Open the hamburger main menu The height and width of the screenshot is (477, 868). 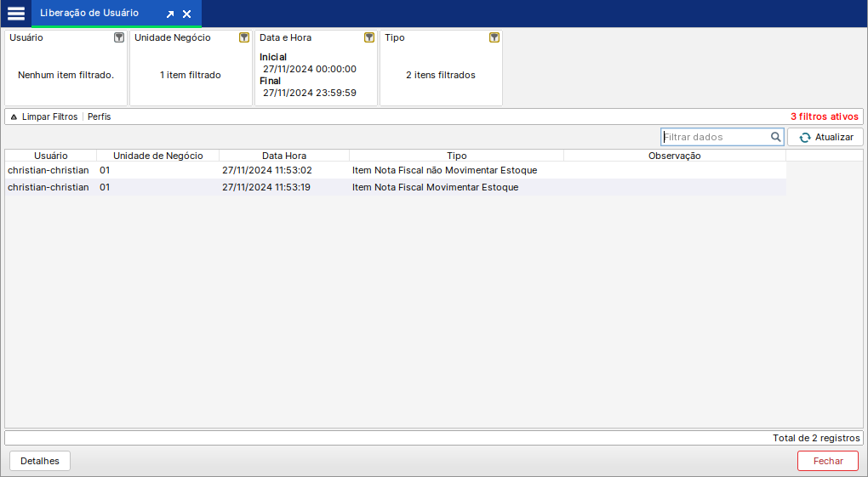pos(15,14)
